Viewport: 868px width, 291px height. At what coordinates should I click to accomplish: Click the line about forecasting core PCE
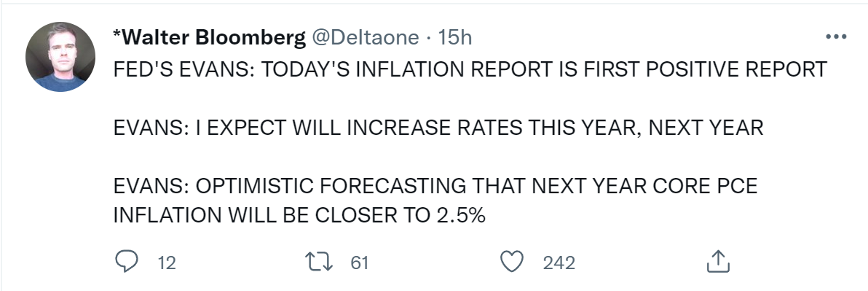tap(435, 186)
